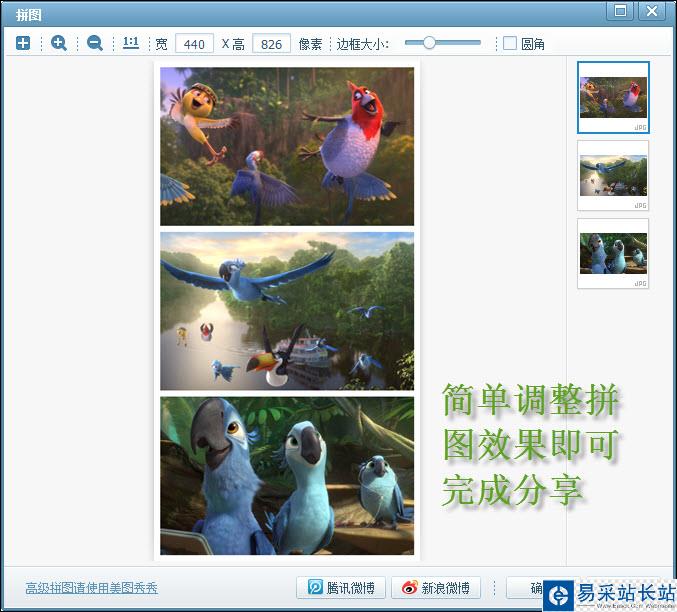Viewport: 677px width, 612px height.
Task: Click the middle collage image over the river
Action: pyautogui.click(x=287, y=311)
